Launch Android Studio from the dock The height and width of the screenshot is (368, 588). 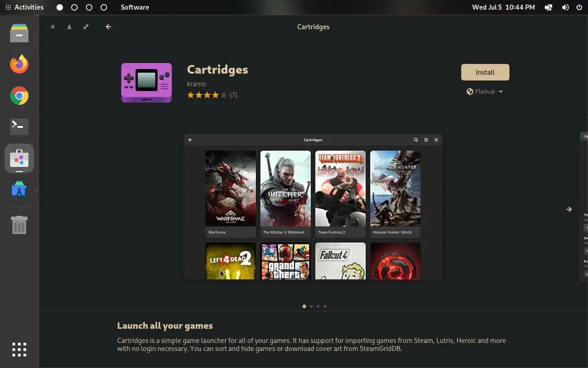click(19, 189)
